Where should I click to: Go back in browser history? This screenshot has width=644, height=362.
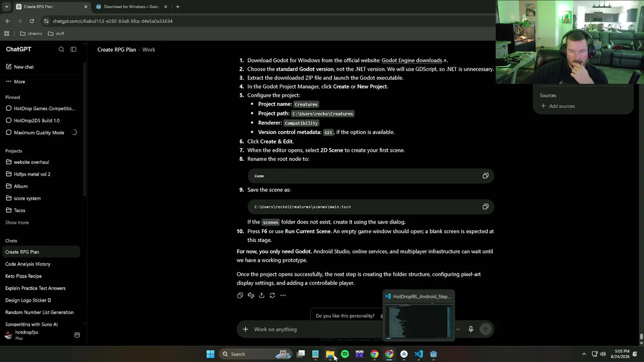pyautogui.click(x=8, y=21)
